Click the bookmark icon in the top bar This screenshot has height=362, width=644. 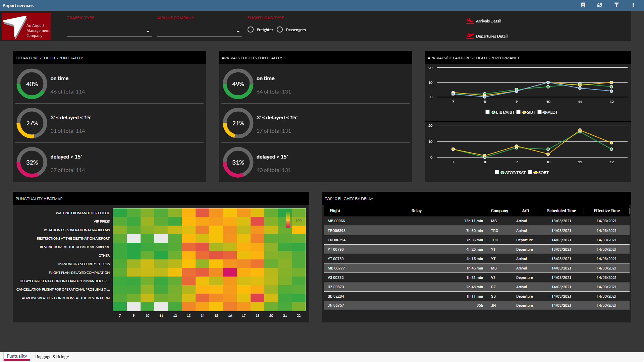click(x=583, y=5)
